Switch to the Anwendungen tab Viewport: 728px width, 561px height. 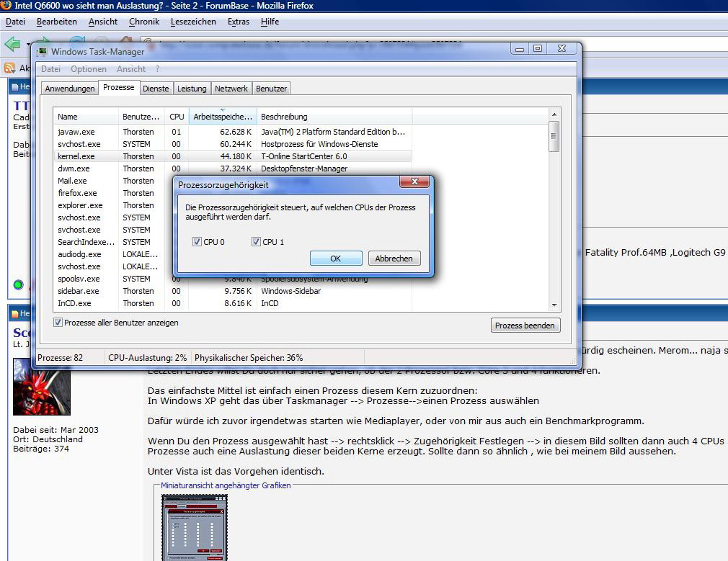tap(70, 89)
